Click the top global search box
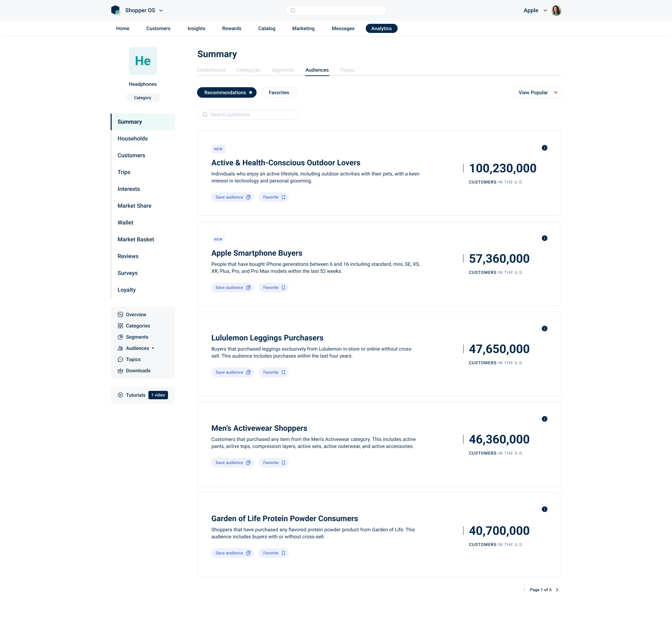The image size is (672, 622). click(x=336, y=11)
